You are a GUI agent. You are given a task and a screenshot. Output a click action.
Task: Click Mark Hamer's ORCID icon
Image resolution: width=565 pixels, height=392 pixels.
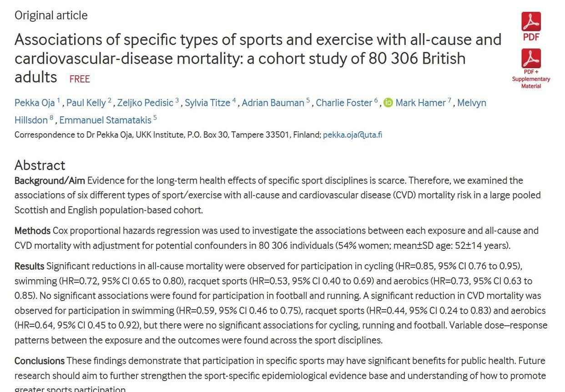[x=388, y=103]
